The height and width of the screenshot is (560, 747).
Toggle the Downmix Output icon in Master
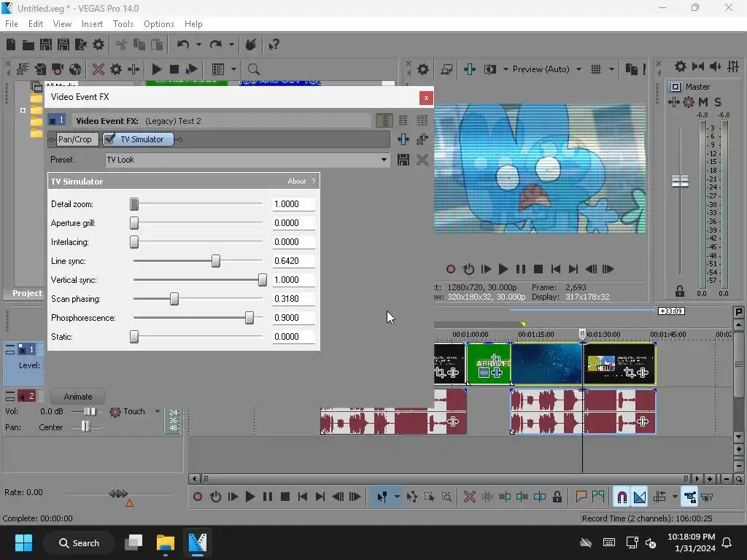point(698,66)
